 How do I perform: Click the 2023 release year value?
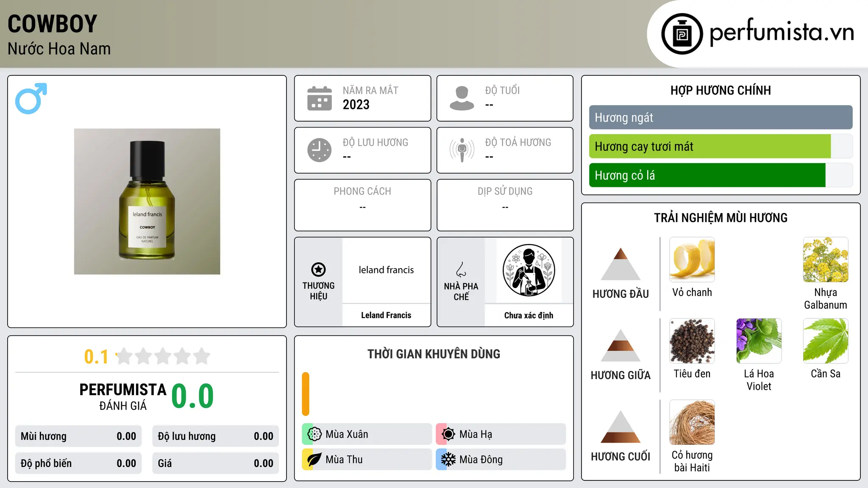[x=356, y=105]
